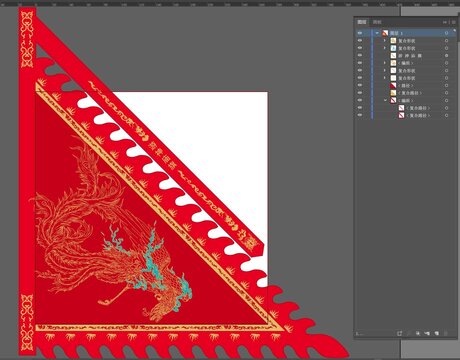Expand the first 复合形状 sublayer
Viewport: 460px width, 360px height.
pyautogui.click(x=385, y=41)
